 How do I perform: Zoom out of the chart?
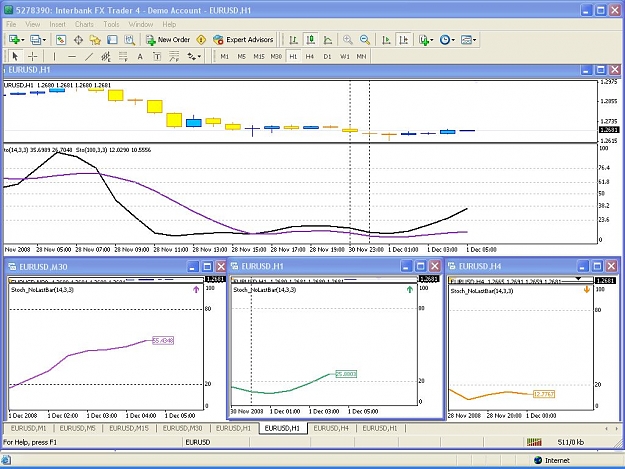[365, 40]
